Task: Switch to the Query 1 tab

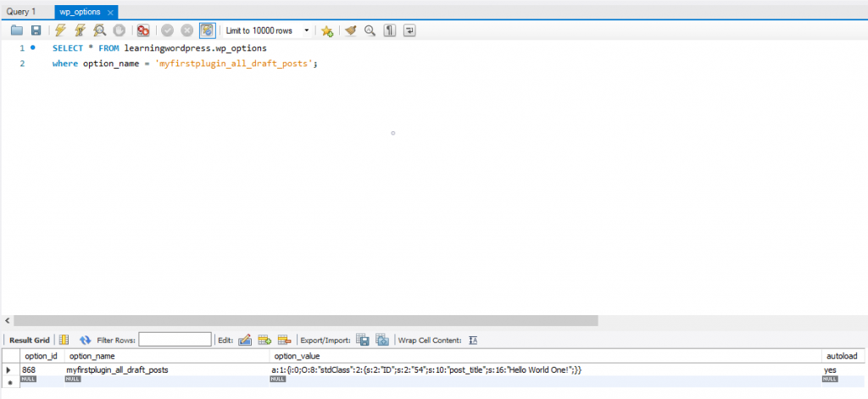Action: [21, 12]
